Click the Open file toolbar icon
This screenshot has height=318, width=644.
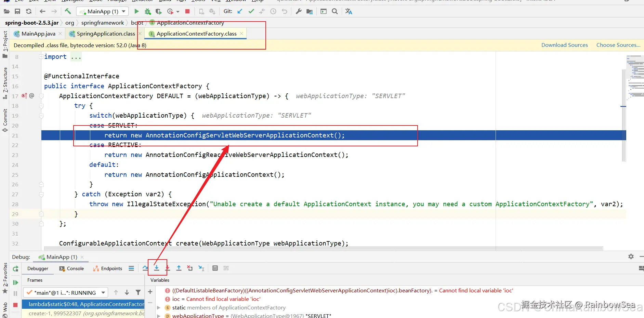coord(6,11)
